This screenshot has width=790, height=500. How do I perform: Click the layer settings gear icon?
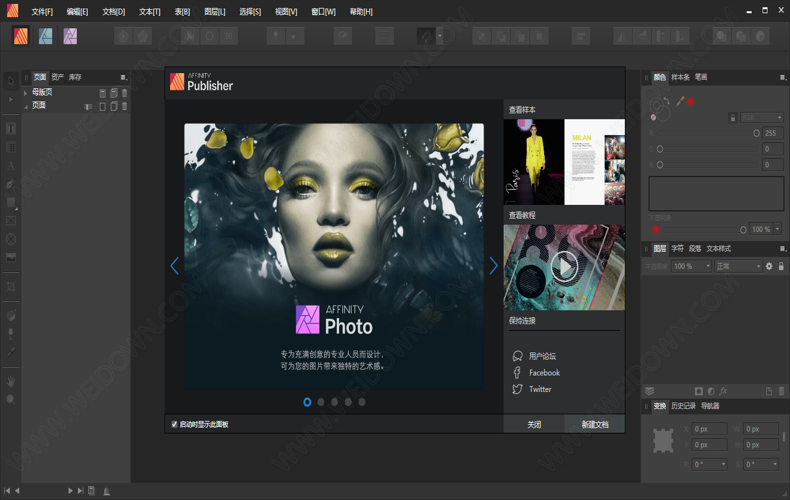pyautogui.click(x=769, y=266)
